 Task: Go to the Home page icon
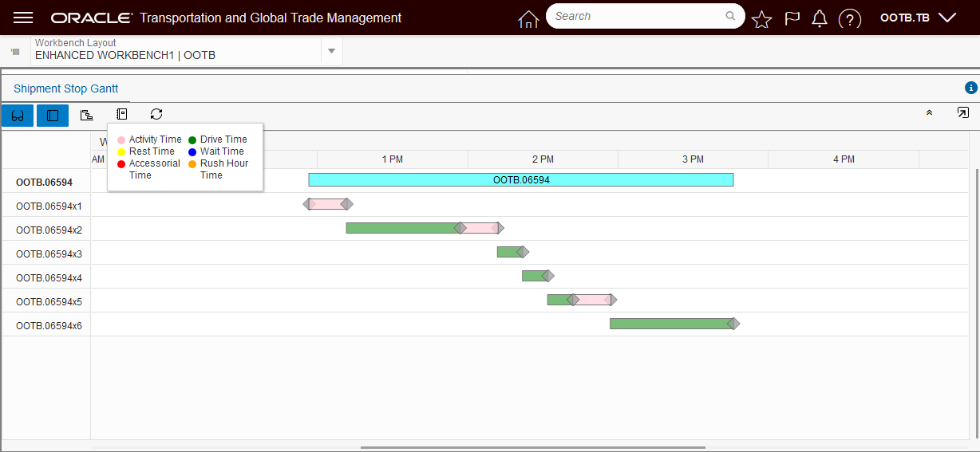pos(528,18)
